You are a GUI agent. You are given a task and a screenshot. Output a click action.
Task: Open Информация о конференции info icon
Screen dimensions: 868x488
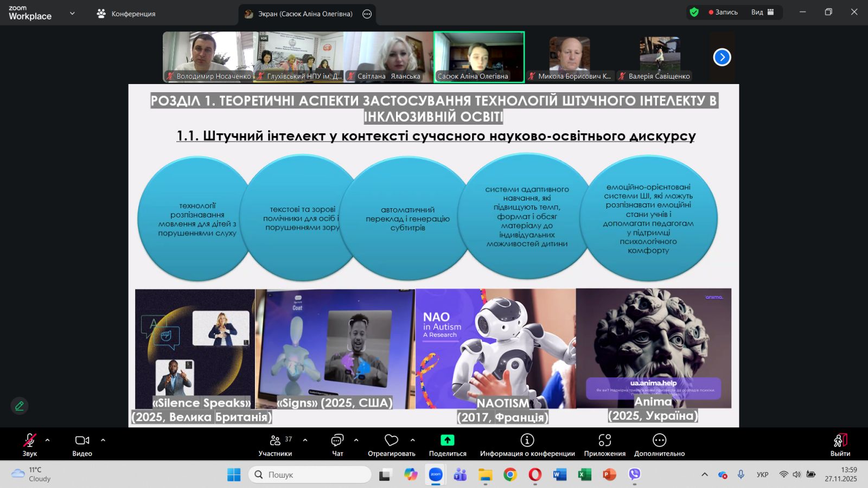pyautogui.click(x=527, y=440)
